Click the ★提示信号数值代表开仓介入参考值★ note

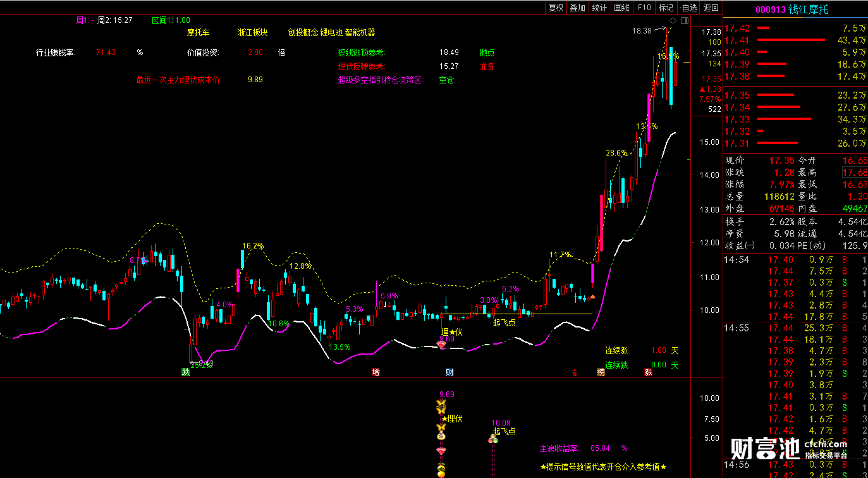603,467
